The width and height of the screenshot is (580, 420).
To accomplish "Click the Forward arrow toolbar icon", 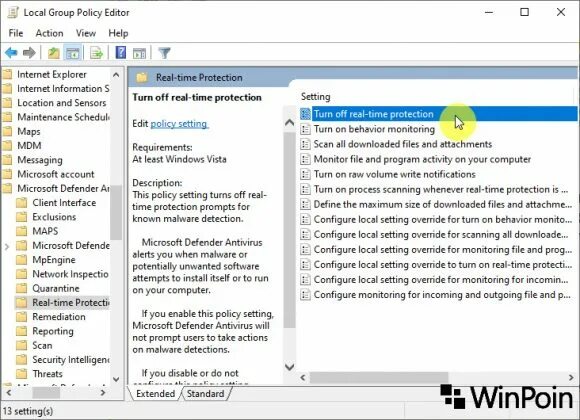I will click(29, 53).
